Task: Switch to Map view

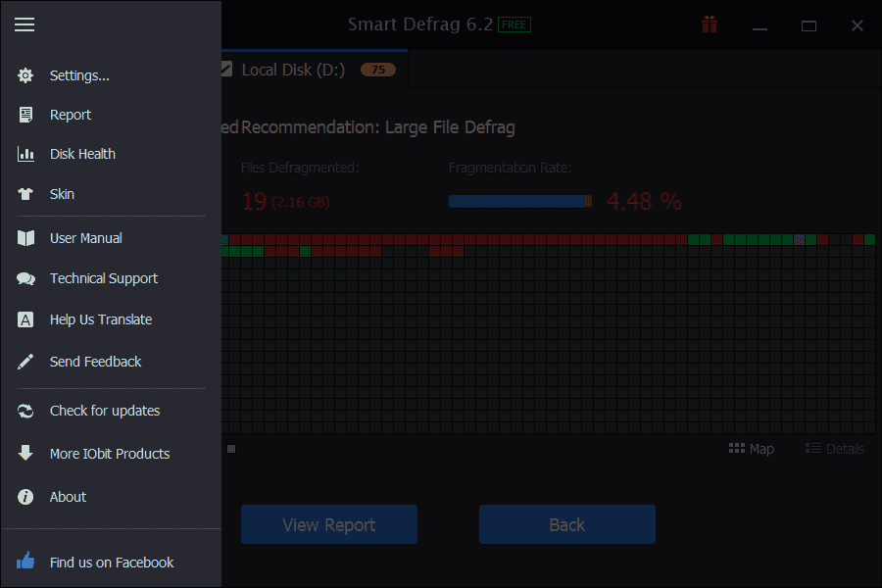Action: tap(751, 449)
